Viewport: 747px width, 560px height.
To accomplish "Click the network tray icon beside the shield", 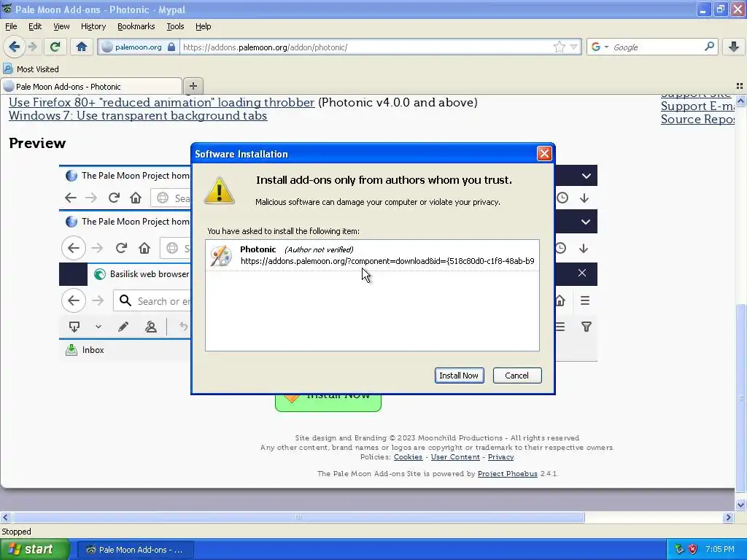I will (x=679, y=550).
